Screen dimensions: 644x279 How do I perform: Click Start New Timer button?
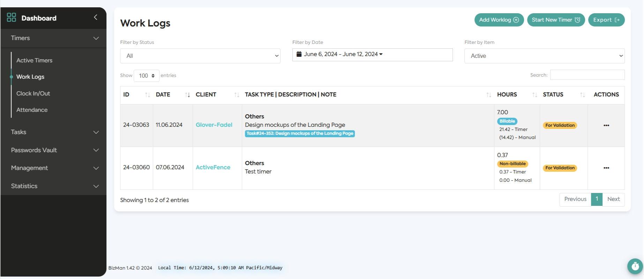pyautogui.click(x=556, y=20)
